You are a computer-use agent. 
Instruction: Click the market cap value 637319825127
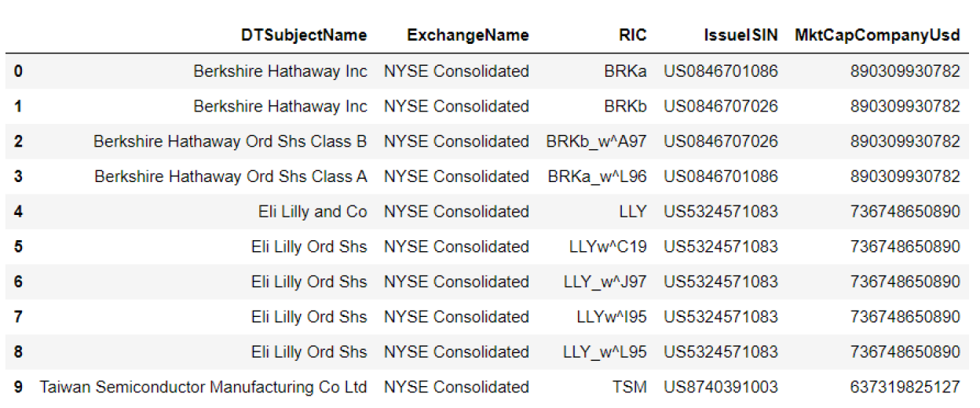coord(905,388)
